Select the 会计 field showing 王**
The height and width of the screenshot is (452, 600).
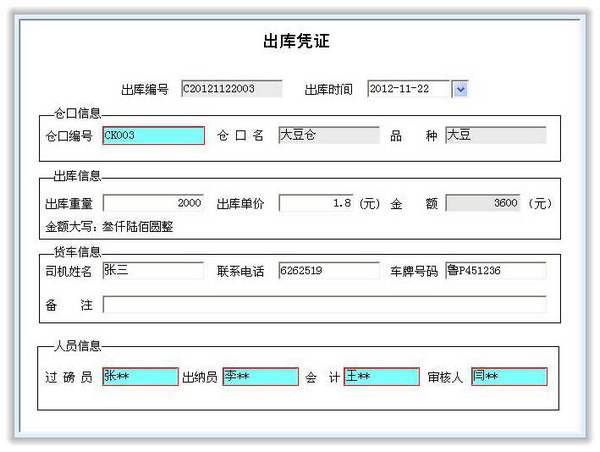[382, 377]
